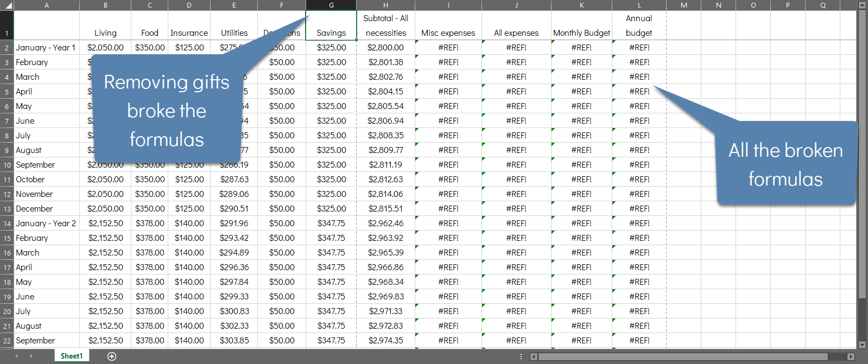Select row 14 by its row header
868x364 pixels.
(x=7, y=223)
